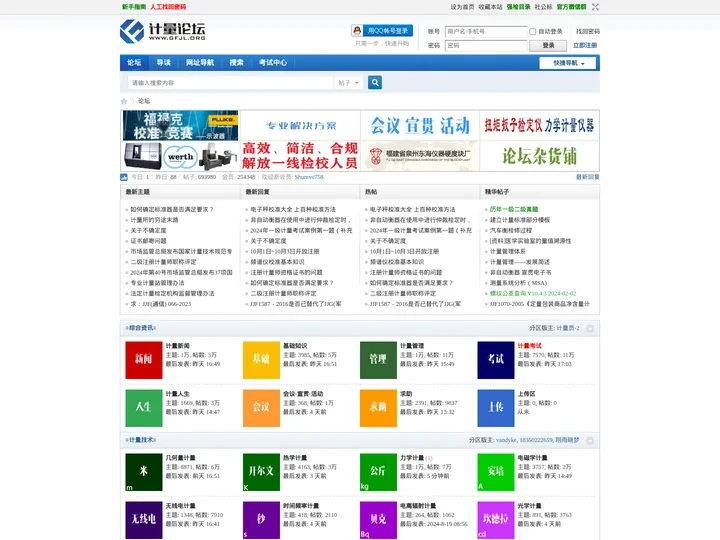
Task: Open the red 新闻 forum icon
Action: (x=144, y=360)
